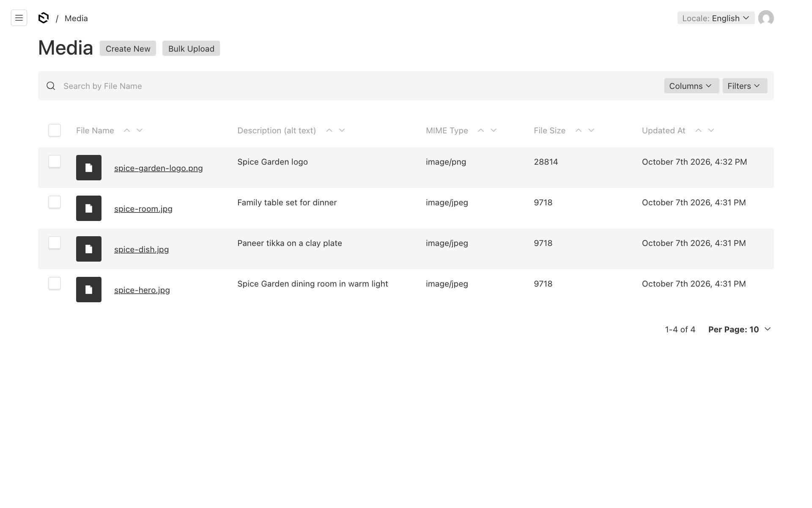812x508 pixels.
Task: Open spice-dish.jpg file link
Action: pos(141,249)
